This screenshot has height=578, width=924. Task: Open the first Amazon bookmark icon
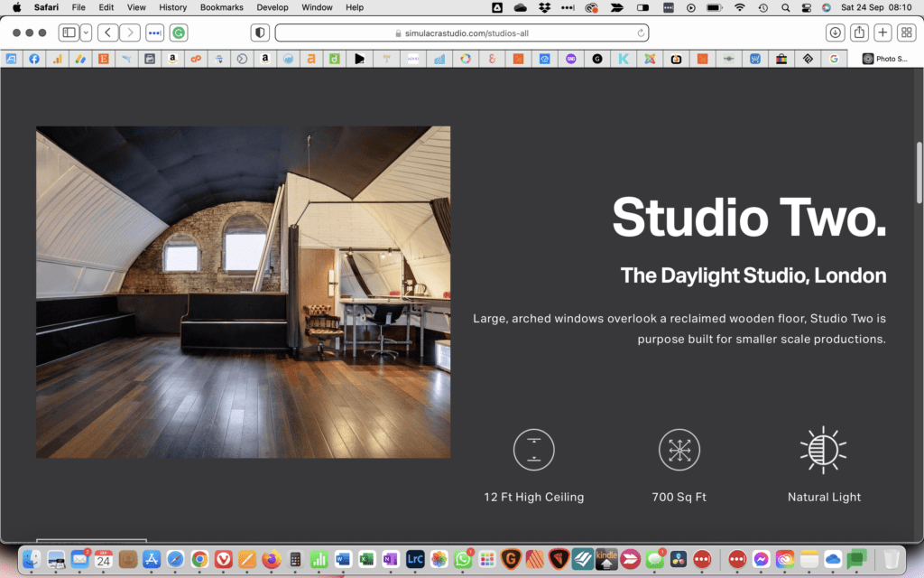click(172, 59)
